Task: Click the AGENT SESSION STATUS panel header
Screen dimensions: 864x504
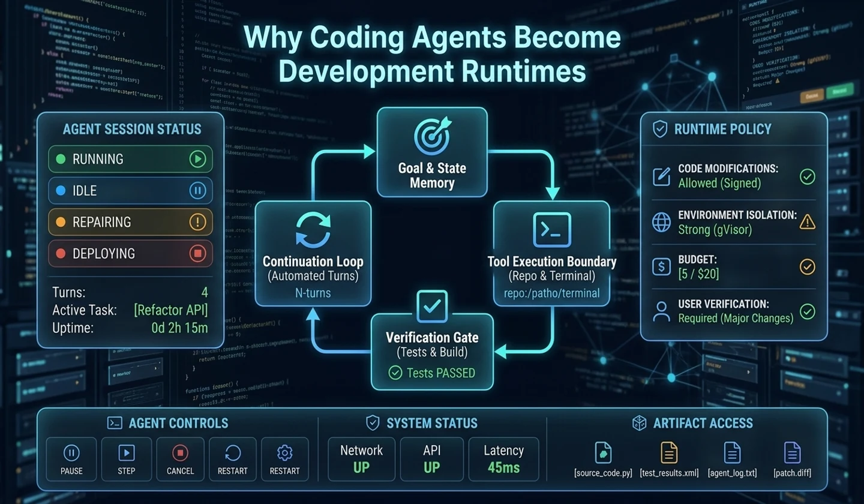Action: (132, 130)
